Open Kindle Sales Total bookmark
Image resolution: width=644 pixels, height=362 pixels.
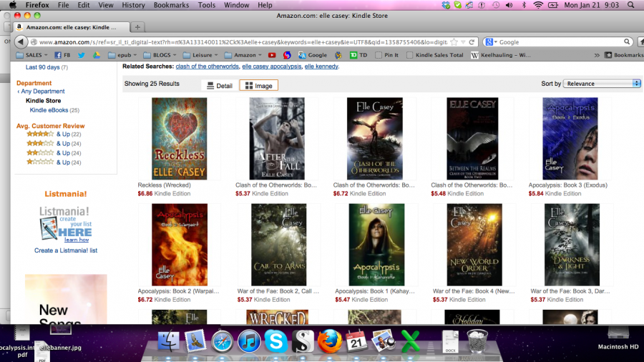click(434, 55)
